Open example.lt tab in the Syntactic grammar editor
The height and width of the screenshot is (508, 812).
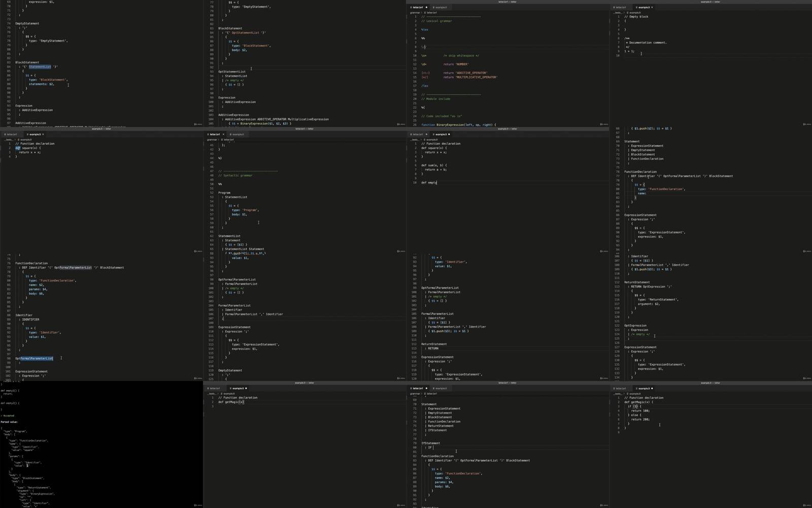pyautogui.click(x=238, y=135)
